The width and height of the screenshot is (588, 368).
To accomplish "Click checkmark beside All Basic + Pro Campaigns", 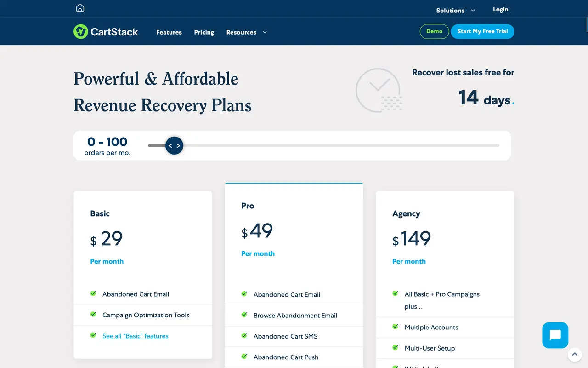I will [x=396, y=293].
